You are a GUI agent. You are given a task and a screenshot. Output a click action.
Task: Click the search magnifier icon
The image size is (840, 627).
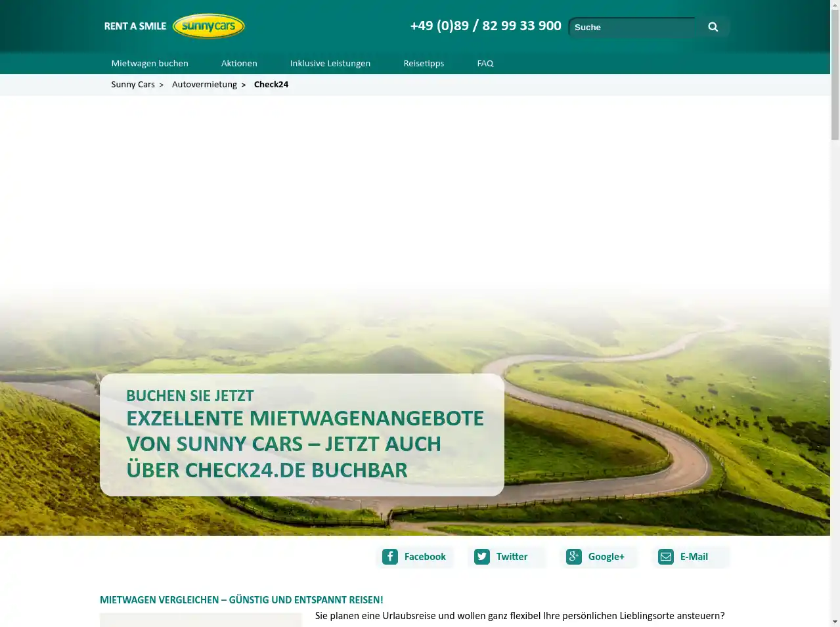[713, 27]
